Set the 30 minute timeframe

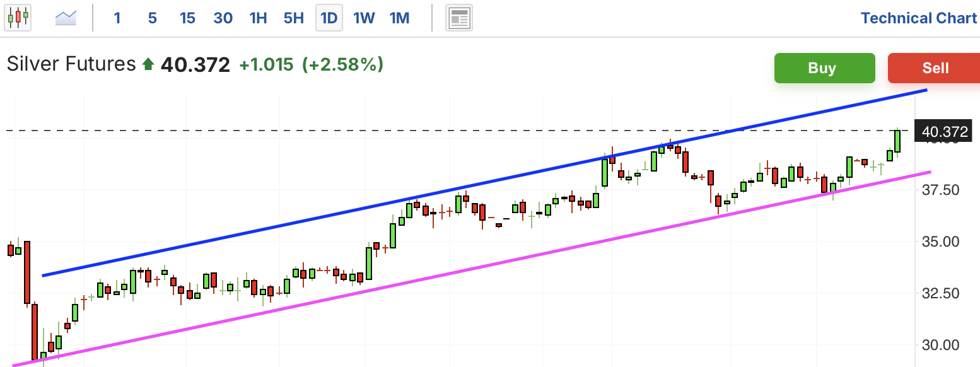223,18
